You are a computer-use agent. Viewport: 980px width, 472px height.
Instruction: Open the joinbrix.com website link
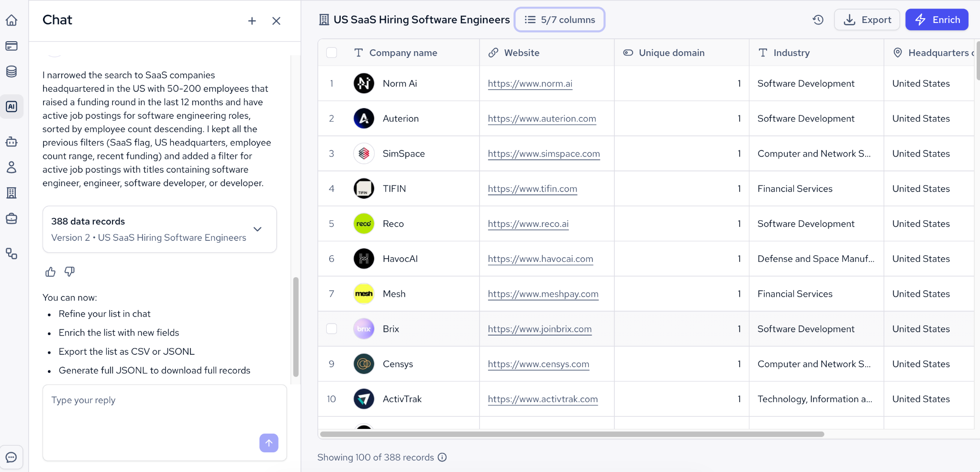pos(540,329)
